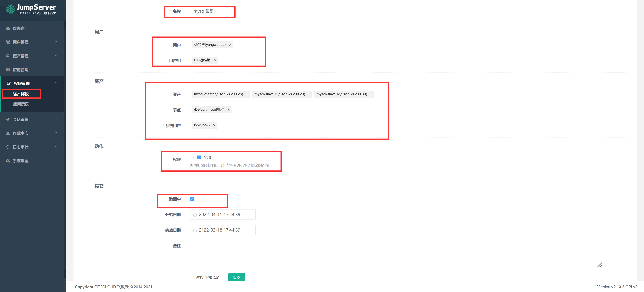
Task: Remove the look(look) system user tag
Action: point(214,125)
